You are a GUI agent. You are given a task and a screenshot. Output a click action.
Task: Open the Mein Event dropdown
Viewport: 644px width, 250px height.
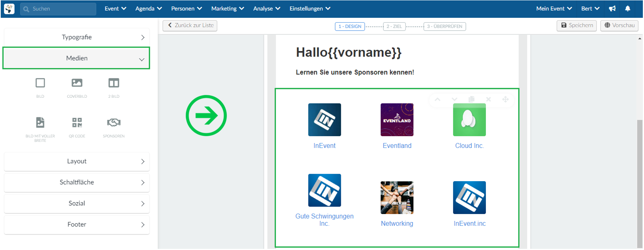pos(554,8)
